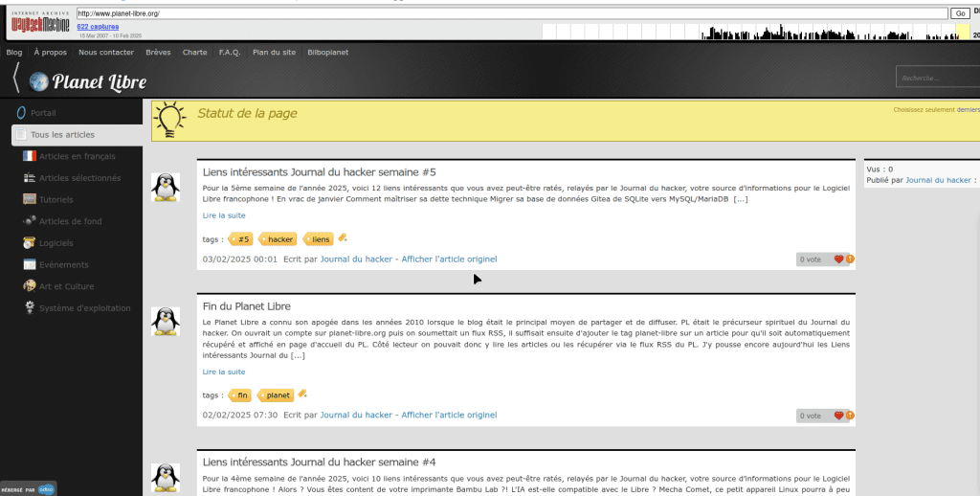
Task: Click the Art et Culture palette icon
Action: coord(30,286)
